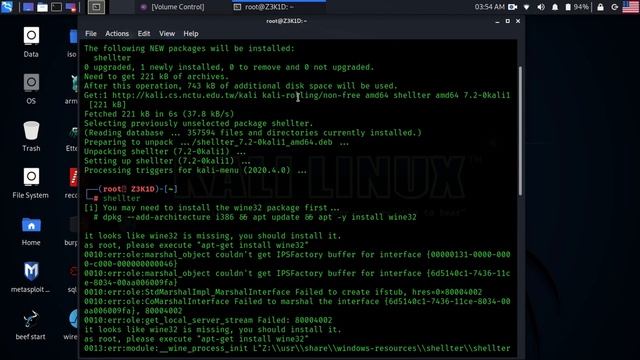
Task: Open the notifications bell icon
Action: pyautogui.click(x=555, y=7)
